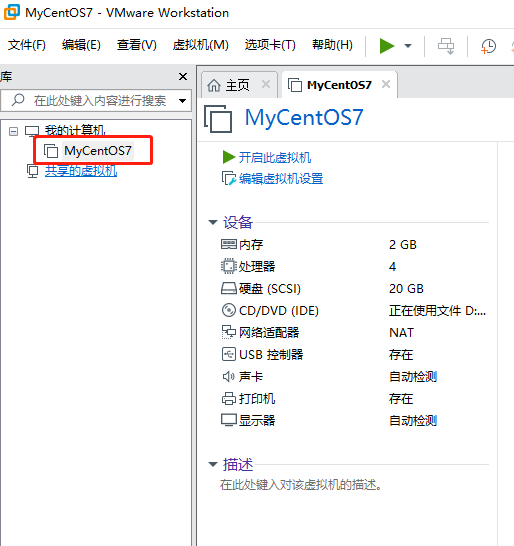Click the 网络适配器 network adapter icon

[229, 332]
